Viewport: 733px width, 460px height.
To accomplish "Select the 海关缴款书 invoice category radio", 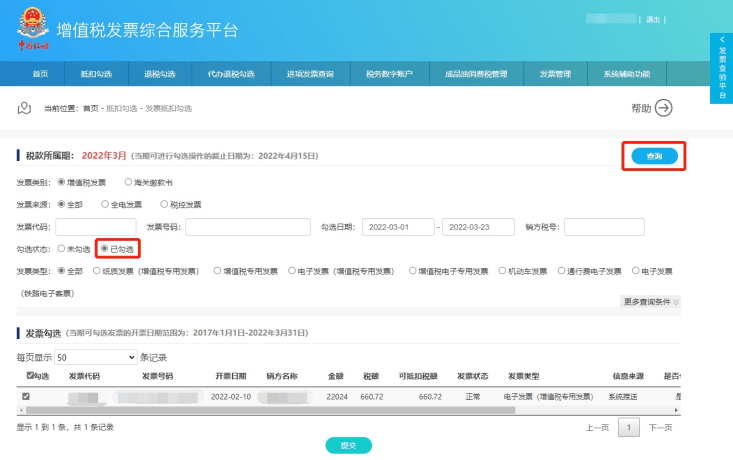I will [129, 182].
